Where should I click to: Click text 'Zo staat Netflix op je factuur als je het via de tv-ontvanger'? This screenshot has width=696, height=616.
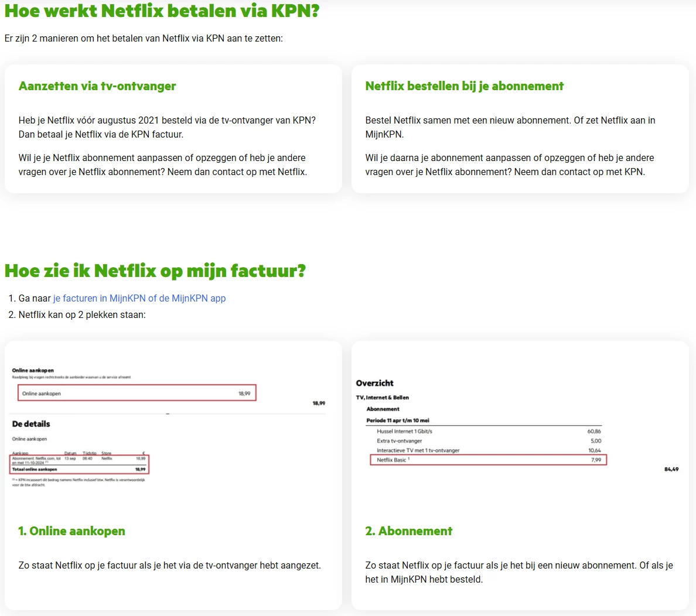pos(169,566)
